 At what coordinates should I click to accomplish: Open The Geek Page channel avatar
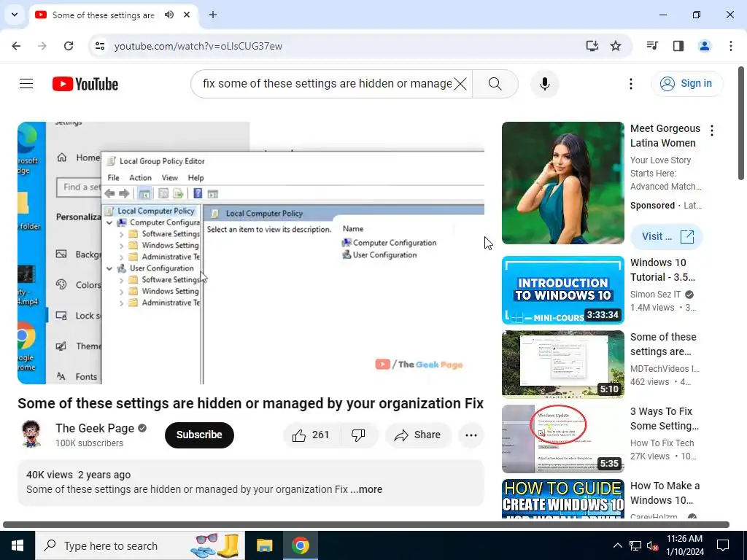tap(31, 435)
